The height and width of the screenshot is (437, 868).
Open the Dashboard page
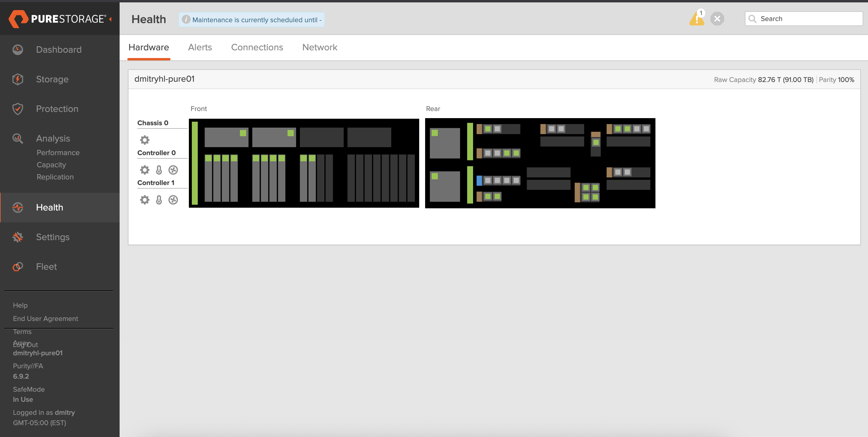(x=59, y=49)
